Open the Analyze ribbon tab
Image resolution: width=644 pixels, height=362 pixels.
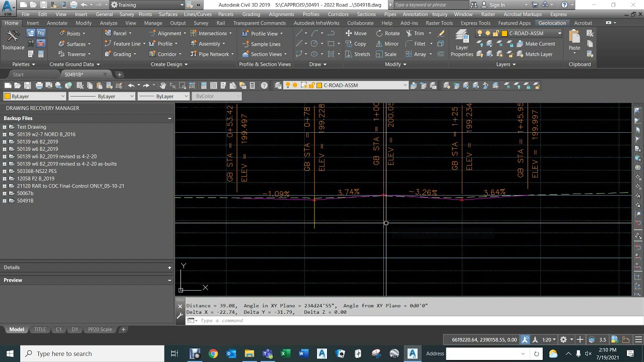108,23
